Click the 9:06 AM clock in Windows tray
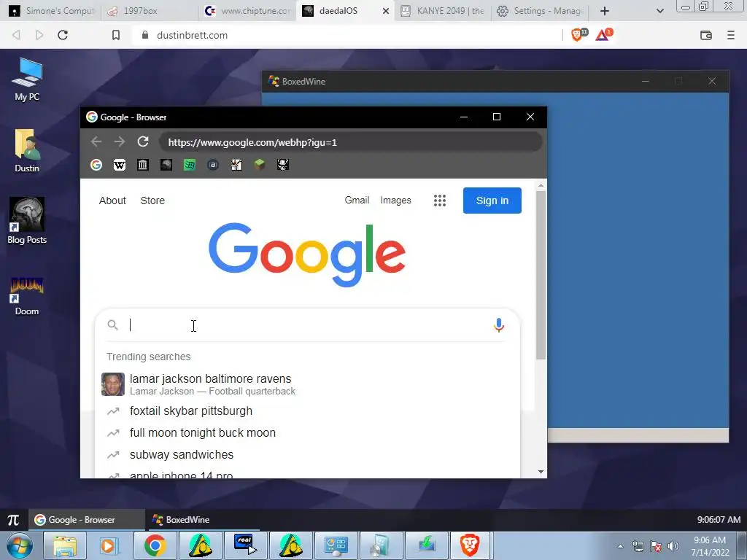Viewport: 747px width, 560px height. tap(710, 545)
